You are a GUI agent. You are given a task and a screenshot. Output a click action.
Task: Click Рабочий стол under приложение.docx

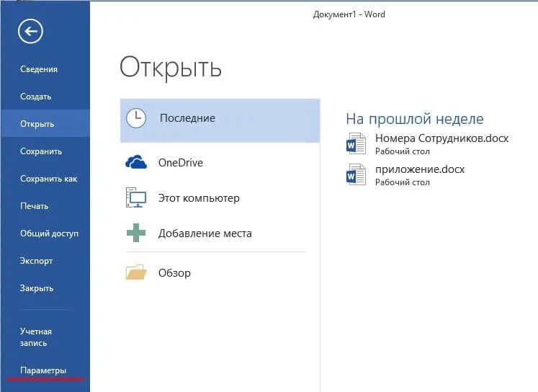tap(403, 182)
